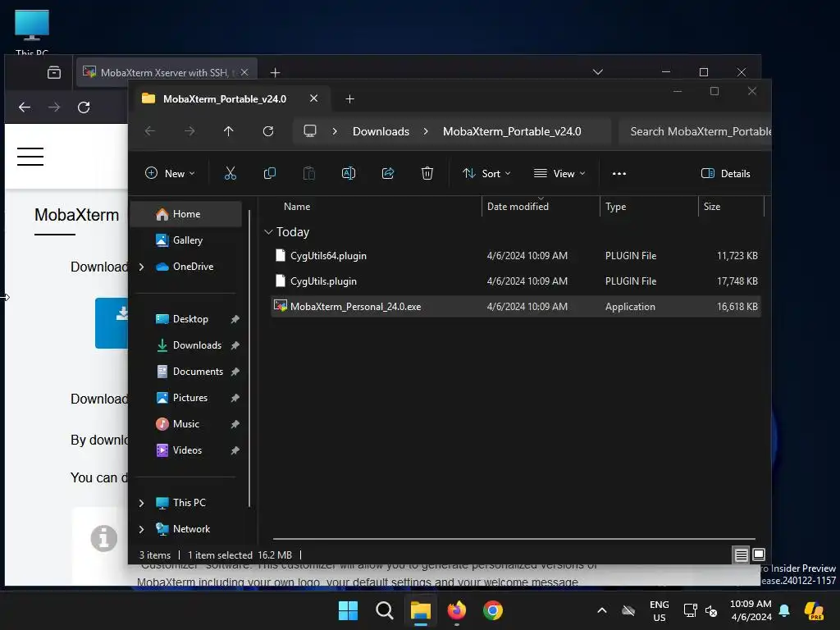
Task: Click the Delete trash can icon
Action: coord(427,173)
